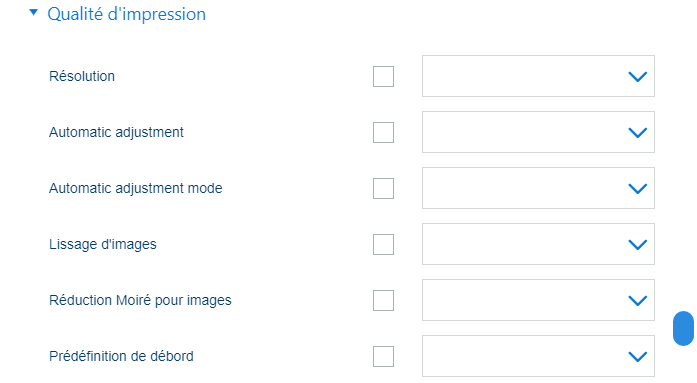Open the Prédéfinition de débord chevron
Screen dimensions: 697x383
(637, 357)
